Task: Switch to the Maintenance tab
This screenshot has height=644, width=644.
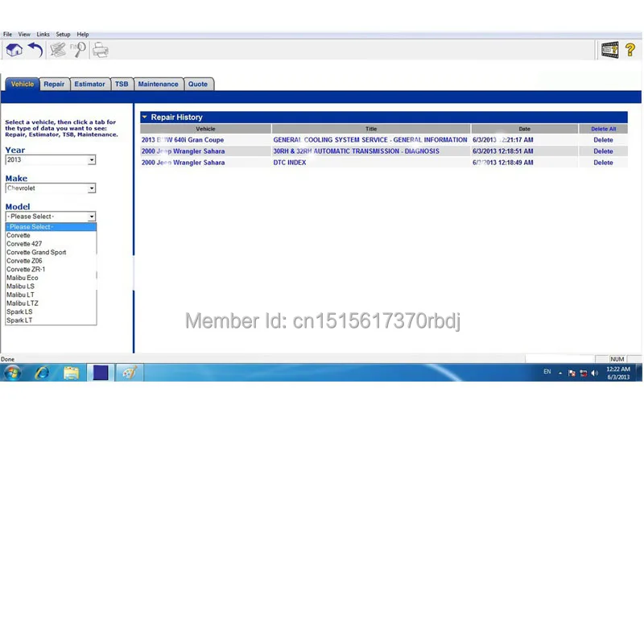Action: point(158,84)
